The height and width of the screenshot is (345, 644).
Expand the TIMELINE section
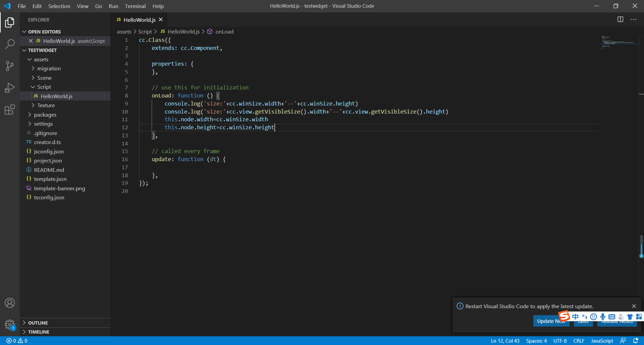click(39, 332)
